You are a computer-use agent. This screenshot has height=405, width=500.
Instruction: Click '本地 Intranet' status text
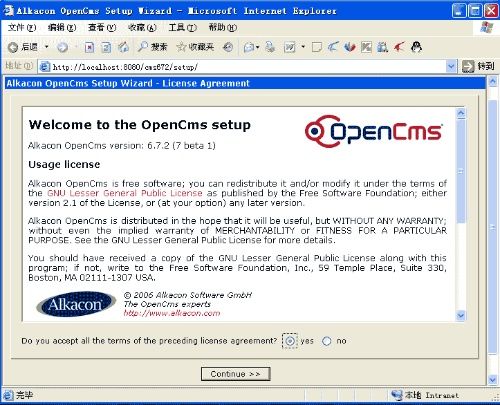point(431,395)
